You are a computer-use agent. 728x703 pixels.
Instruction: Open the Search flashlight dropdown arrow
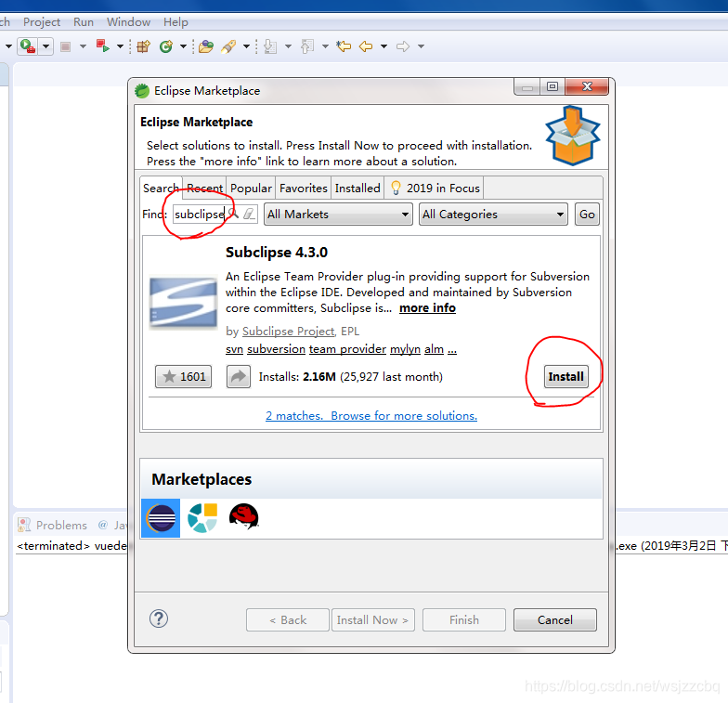pos(247,46)
